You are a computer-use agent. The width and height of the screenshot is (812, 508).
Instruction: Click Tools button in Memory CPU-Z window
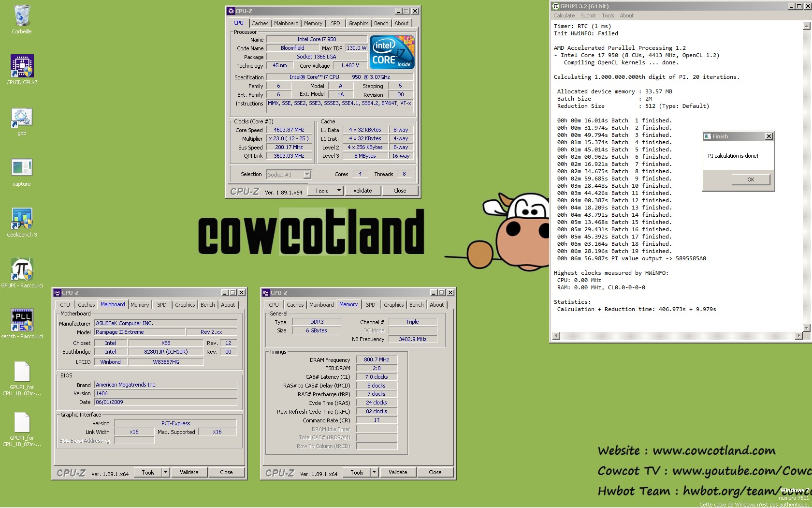(x=357, y=472)
